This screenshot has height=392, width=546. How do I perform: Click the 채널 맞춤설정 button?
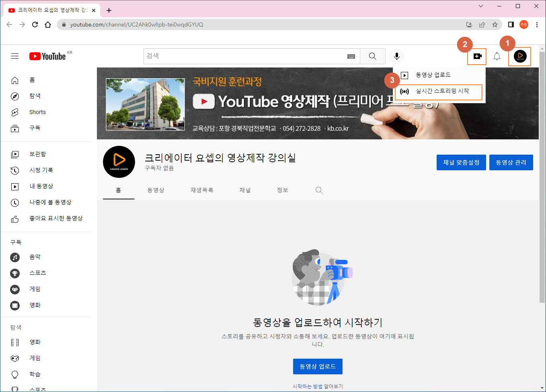(461, 162)
